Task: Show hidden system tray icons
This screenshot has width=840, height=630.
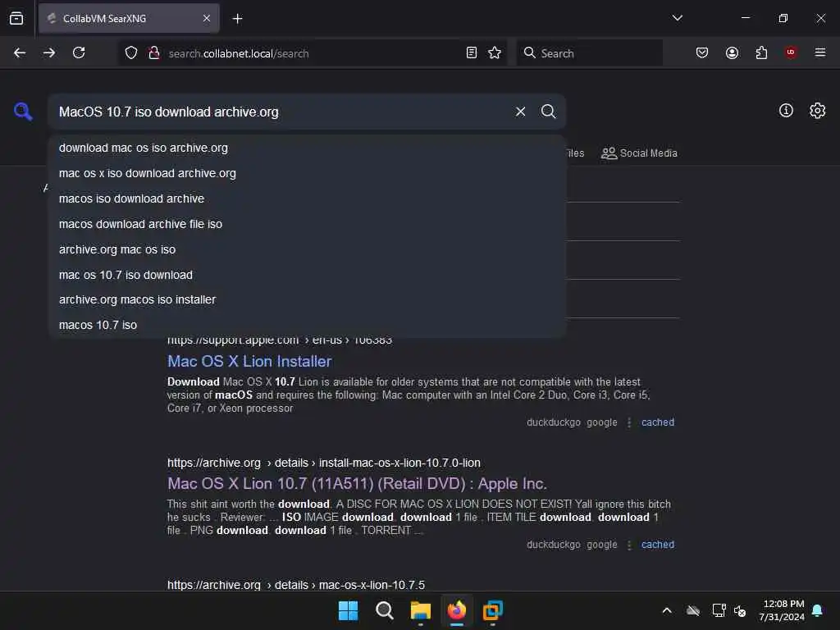Action: [667, 610]
